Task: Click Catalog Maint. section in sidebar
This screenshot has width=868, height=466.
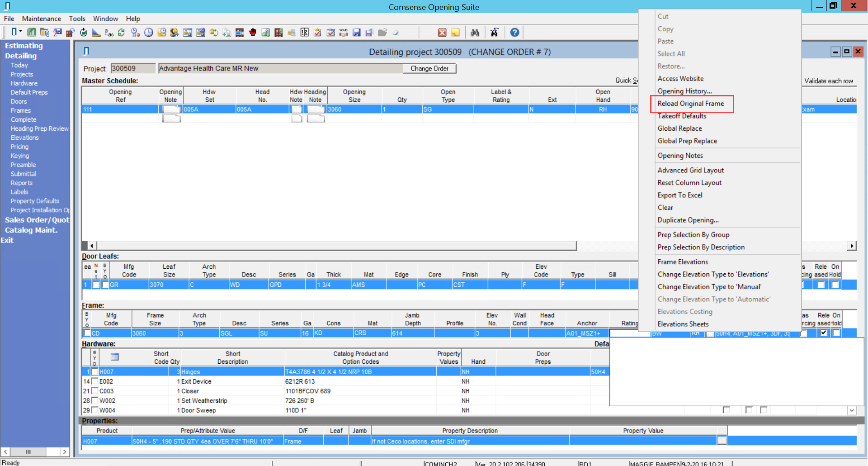Action: click(x=31, y=230)
